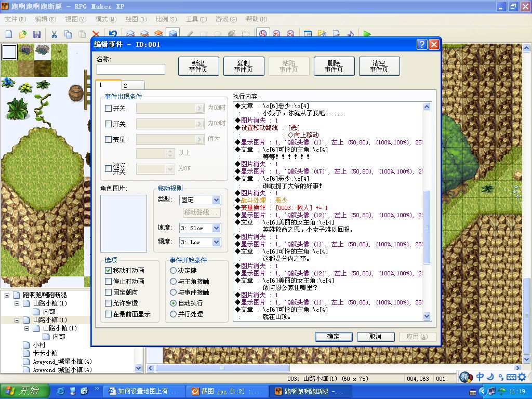Uncheck the 移动时动画 option
The width and height of the screenshot is (532, 399).
tap(108, 270)
